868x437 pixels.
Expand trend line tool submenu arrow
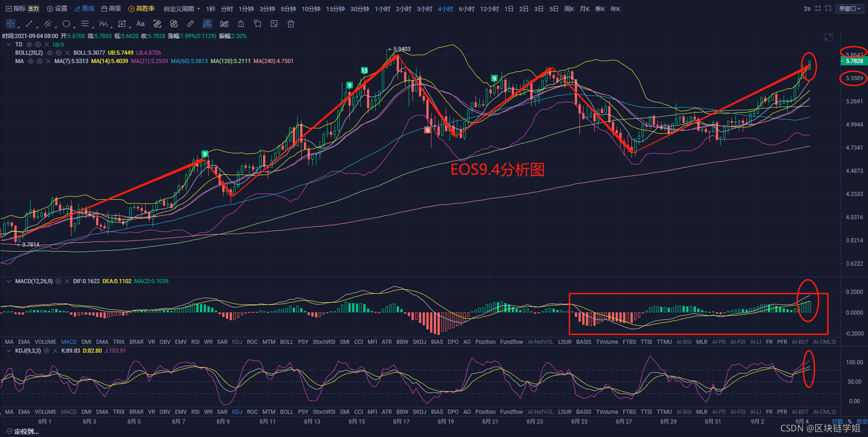[36, 27]
